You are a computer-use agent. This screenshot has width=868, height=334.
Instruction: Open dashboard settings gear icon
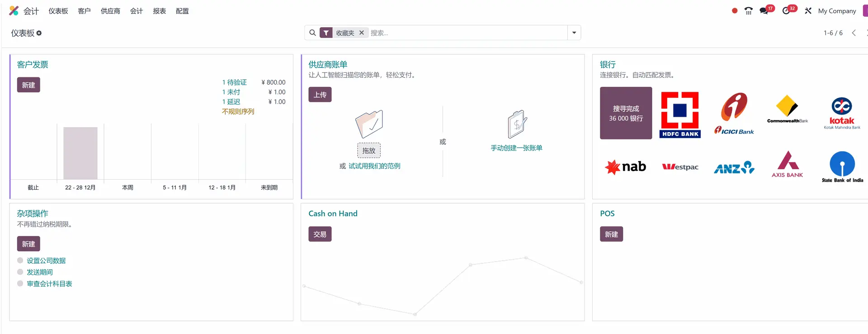pos(39,33)
